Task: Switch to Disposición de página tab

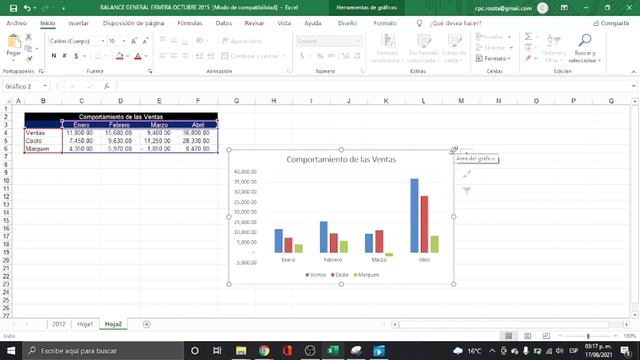Action: [x=133, y=23]
